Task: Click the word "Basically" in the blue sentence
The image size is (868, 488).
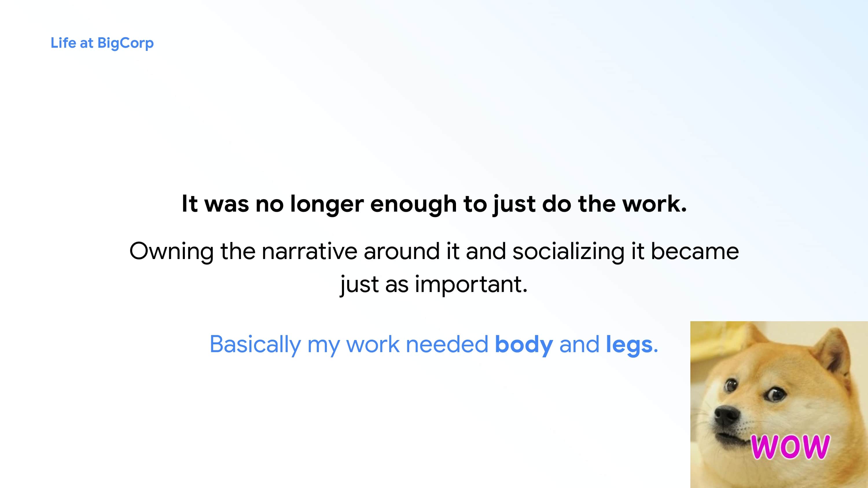Action: (255, 345)
